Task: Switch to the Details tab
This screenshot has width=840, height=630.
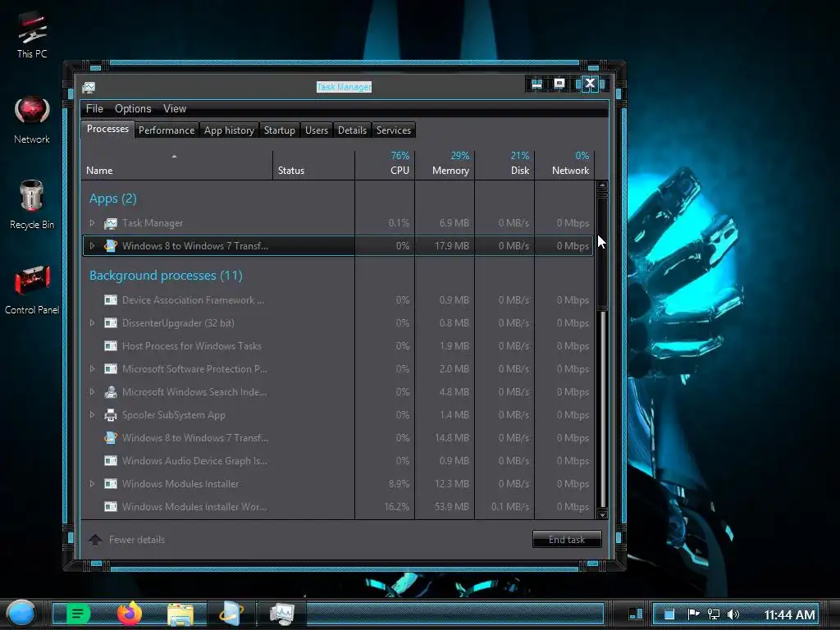Action: point(352,130)
